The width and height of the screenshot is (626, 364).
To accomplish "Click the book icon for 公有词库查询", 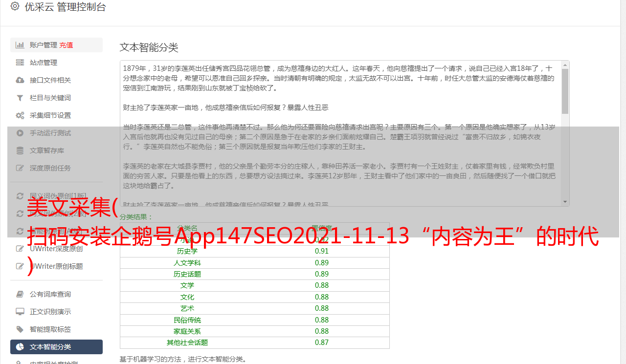I will 20,294.
